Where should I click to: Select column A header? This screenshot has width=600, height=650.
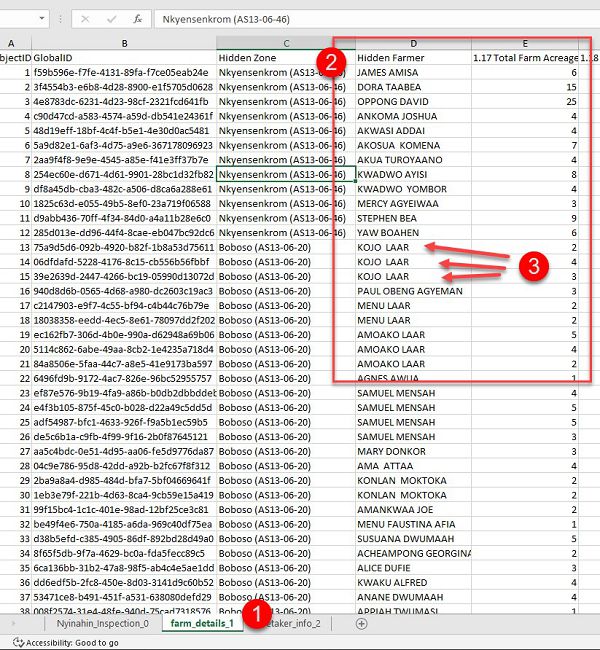click(x=11, y=44)
